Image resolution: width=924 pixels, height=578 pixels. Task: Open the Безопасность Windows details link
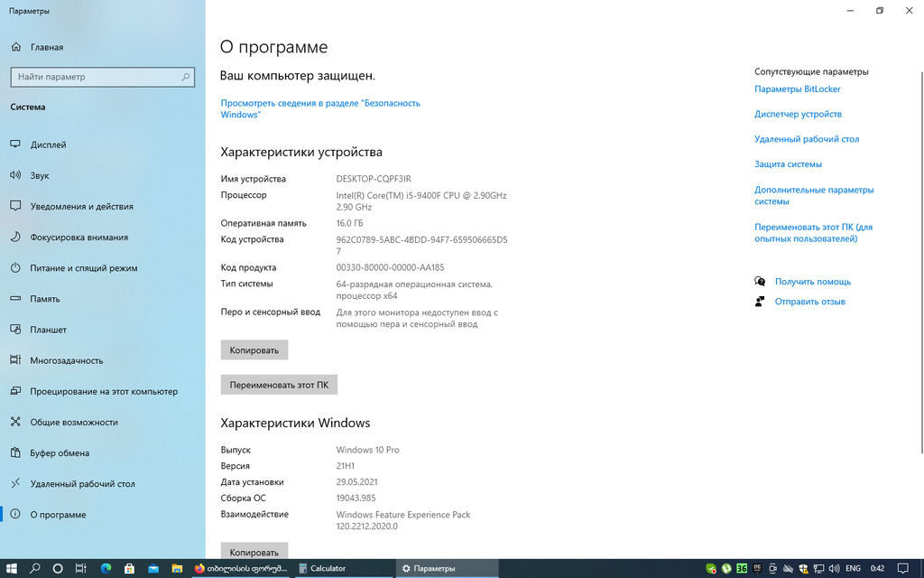(x=320, y=108)
